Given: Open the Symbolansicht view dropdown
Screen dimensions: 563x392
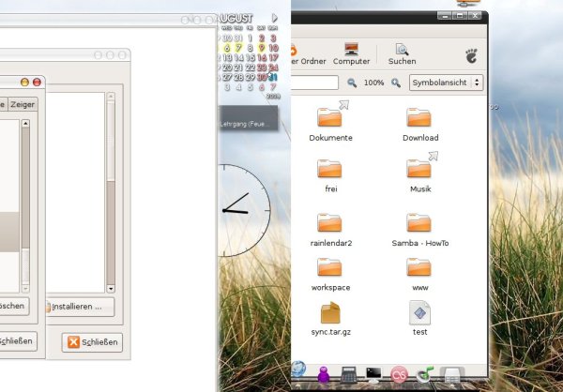Looking at the screenshot, I should pyautogui.click(x=447, y=83).
